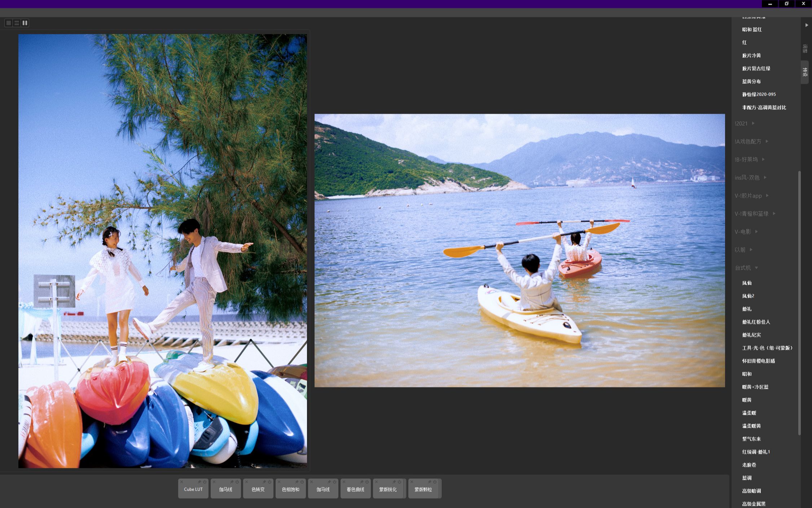Switch to the 预设 side tab
812x508 pixels.
pos(805,72)
